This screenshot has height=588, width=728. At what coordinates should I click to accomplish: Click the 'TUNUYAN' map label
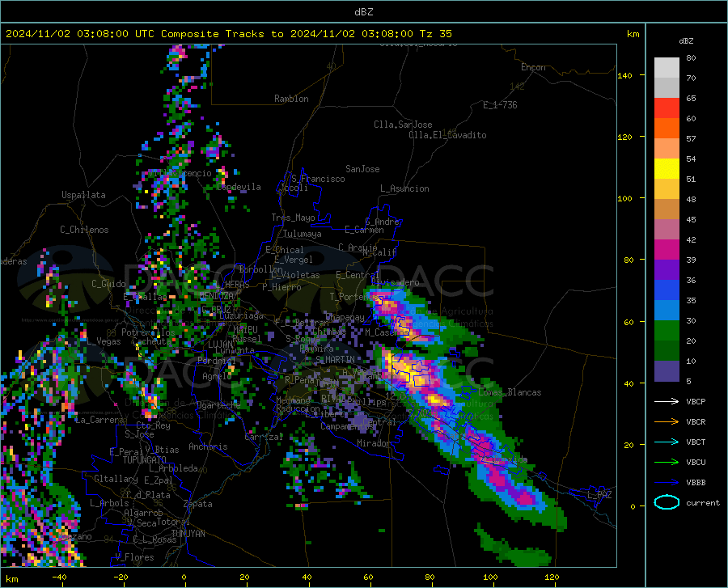point(188,533)
